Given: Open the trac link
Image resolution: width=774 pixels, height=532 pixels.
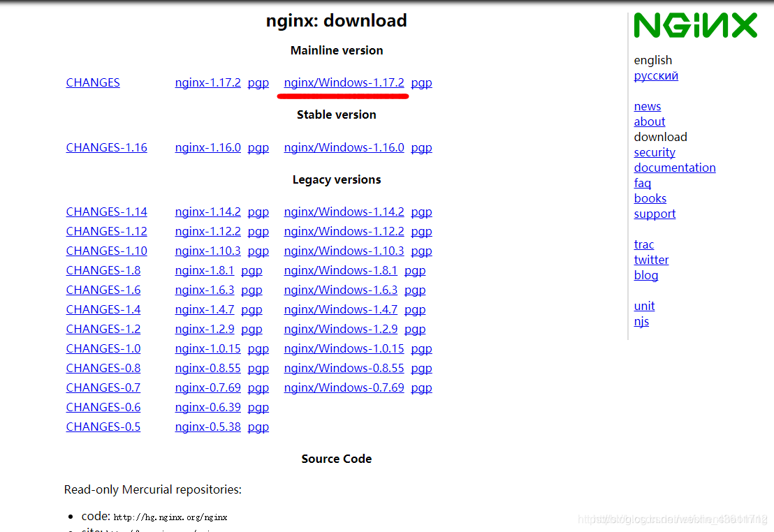Looking at the screenshot, I should tap(643, 245).
